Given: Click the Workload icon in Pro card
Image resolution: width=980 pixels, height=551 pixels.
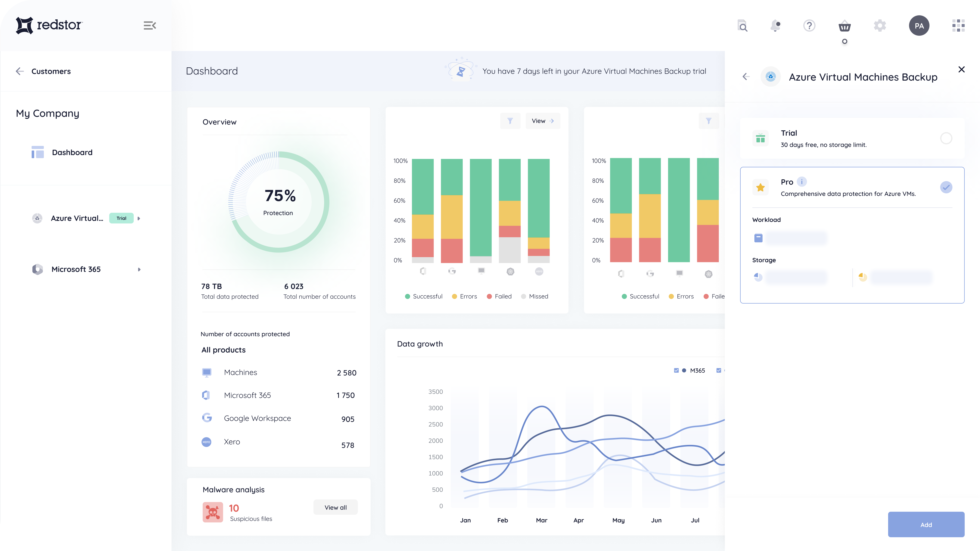Looking at the screenshot, I should [x=758, y=238].
